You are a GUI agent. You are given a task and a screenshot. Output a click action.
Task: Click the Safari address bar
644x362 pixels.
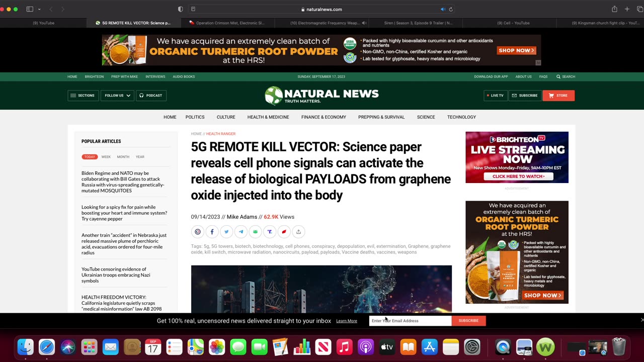click(x=321, y=9)
